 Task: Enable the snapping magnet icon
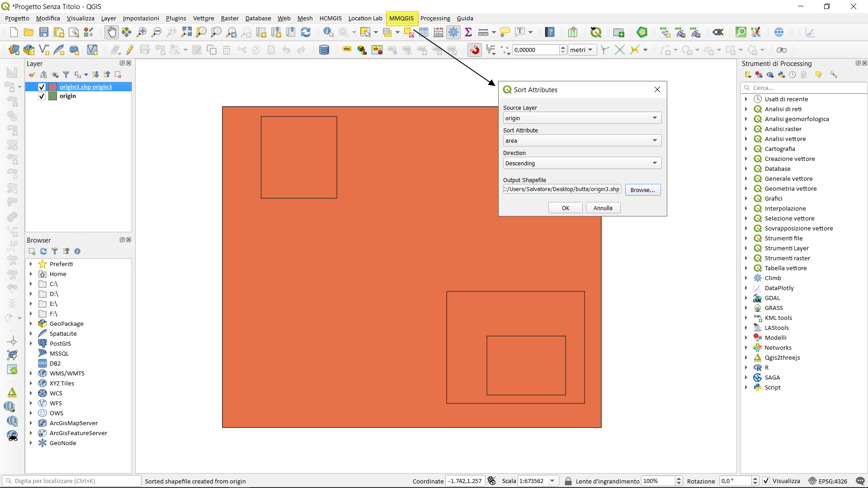[475, 50]
